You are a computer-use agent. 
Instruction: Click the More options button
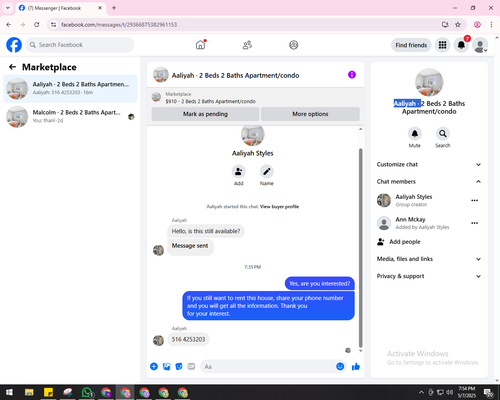(310, 114)
